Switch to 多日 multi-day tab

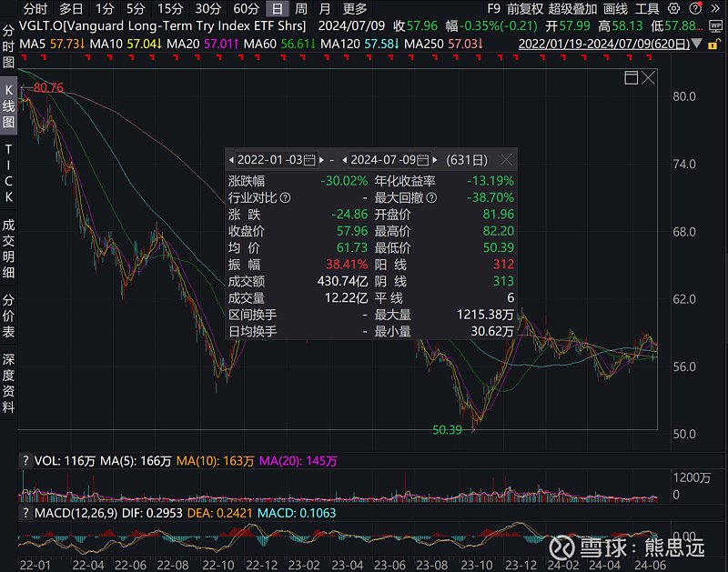pos(71,8)
